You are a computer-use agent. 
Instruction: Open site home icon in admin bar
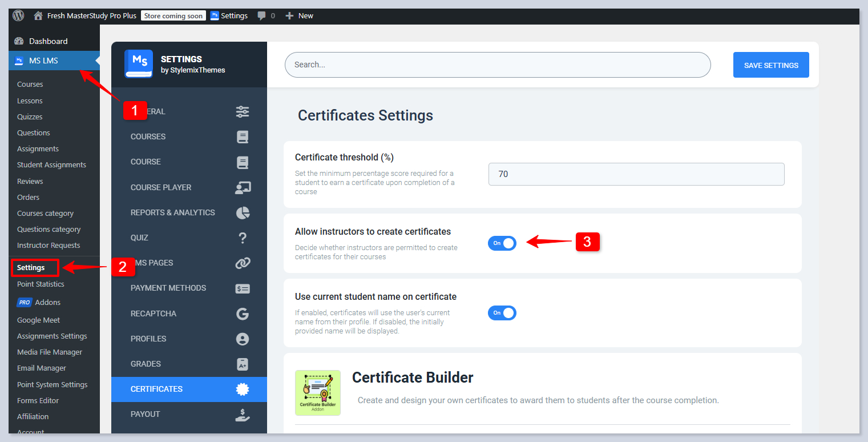(38, 15)
